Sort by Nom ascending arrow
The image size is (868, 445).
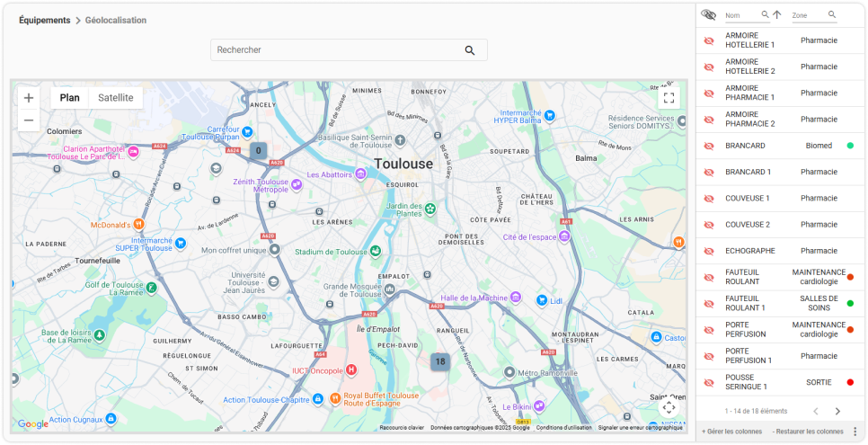pos(776,15)
